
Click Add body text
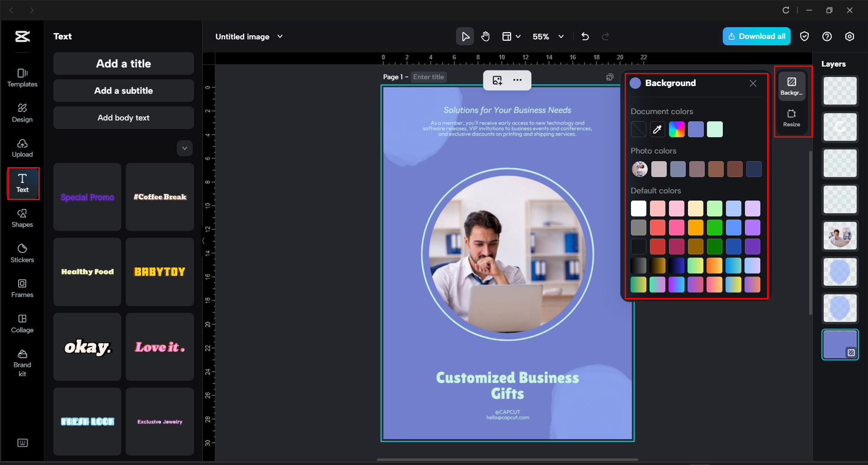pos(123,117)
